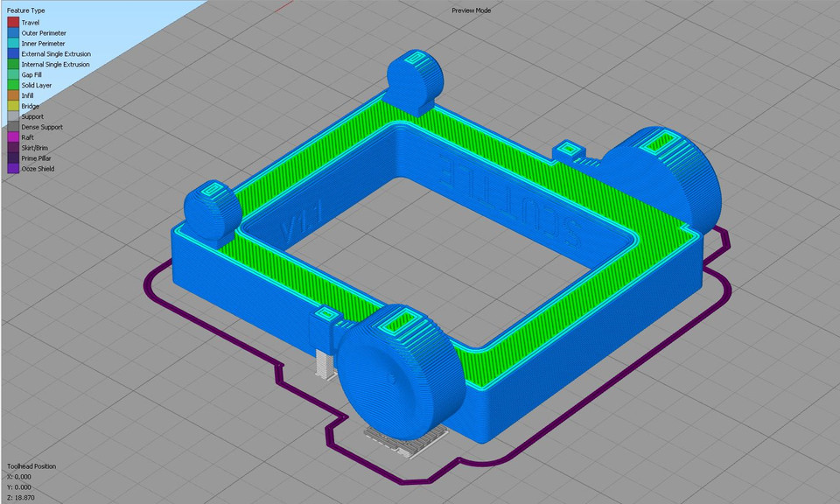Click the Dense Support legend entry
The height and width of the screenshot is (504, 840).
pos(42,127)
